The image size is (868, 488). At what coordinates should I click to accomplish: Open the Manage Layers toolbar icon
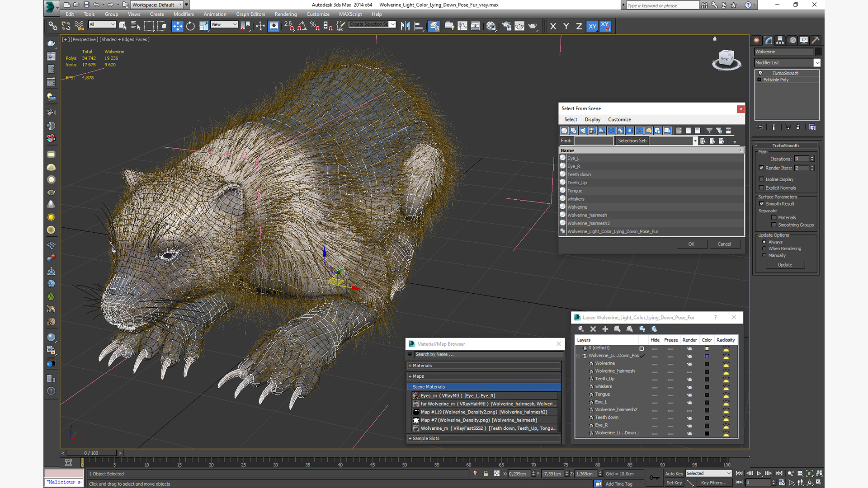click(x=434, y=26)
